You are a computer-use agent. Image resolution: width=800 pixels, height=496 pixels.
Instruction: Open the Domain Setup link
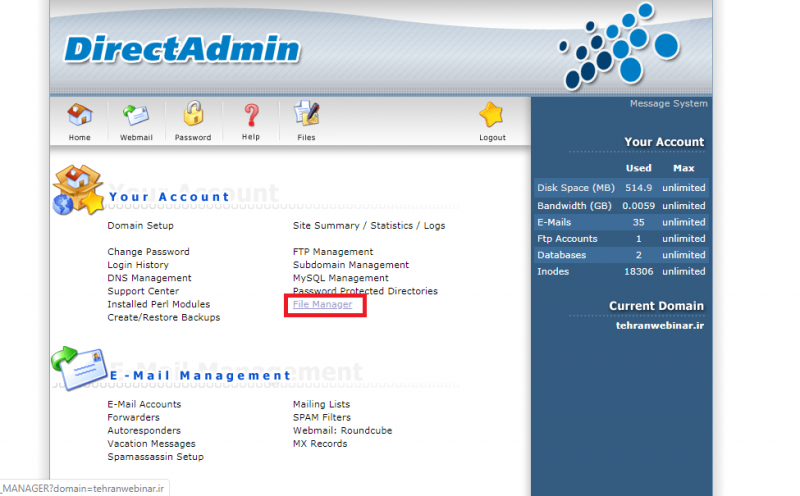point(140,226)
